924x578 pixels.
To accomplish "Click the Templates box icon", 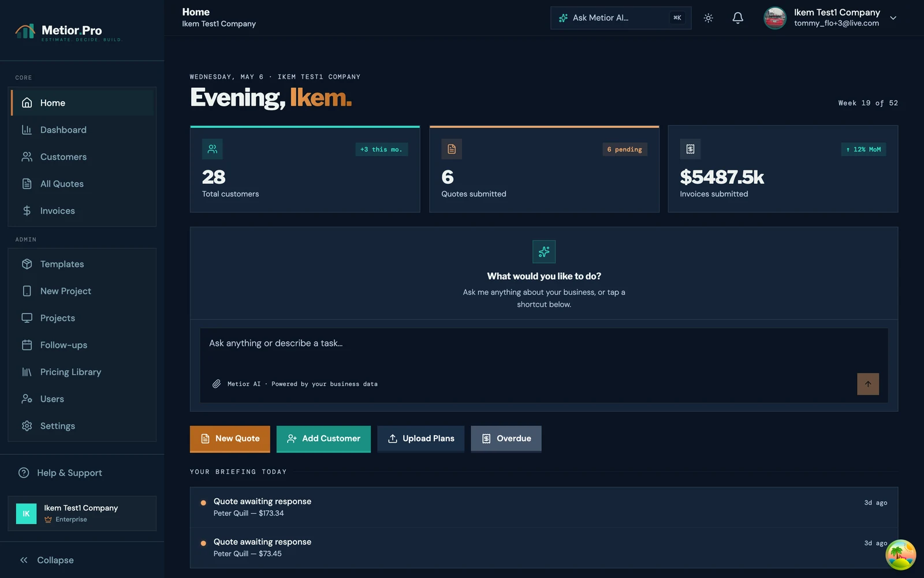I will 27,264.
